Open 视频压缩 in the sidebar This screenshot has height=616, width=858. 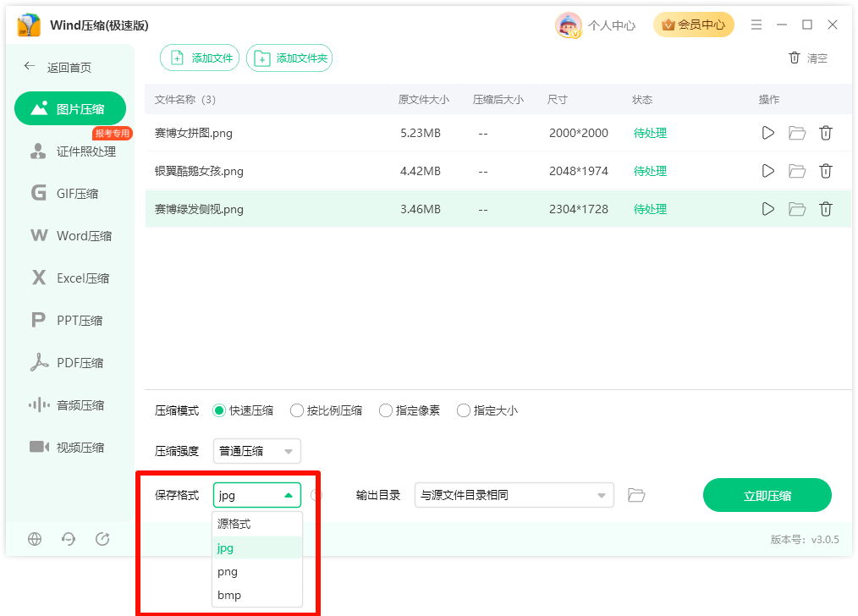click(x=67, y=447)
